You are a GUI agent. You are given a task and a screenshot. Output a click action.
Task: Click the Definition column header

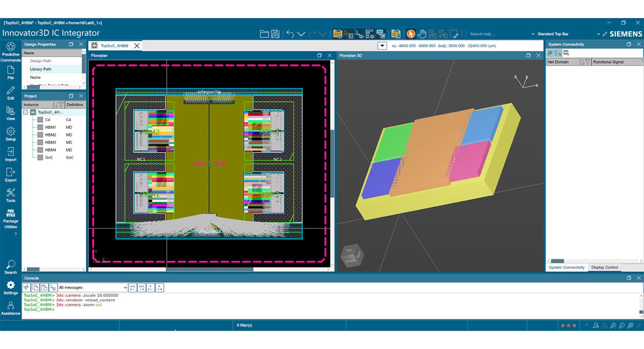pyautogui.click(x=75, y=105)
